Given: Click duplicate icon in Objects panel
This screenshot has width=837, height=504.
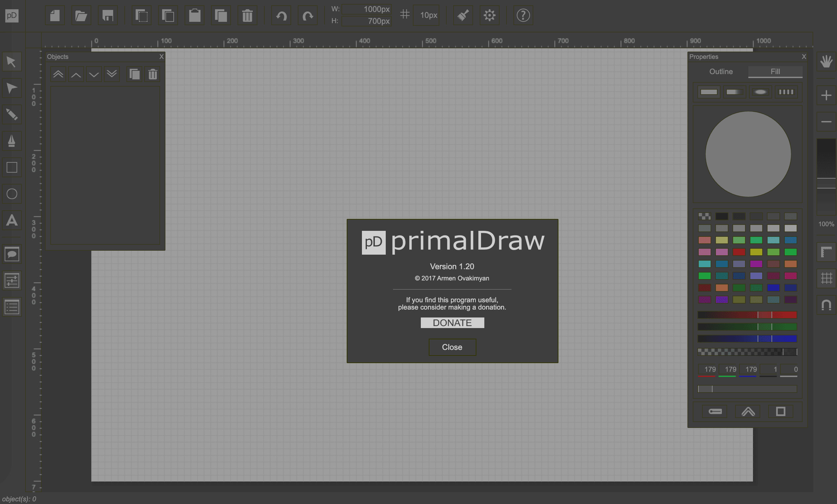Looking at the screenshot, I should [x=135, y=74].
